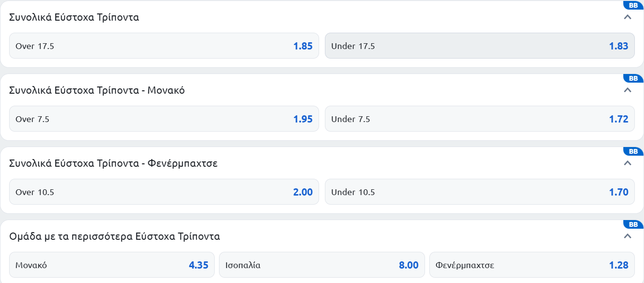Click BB badge on the Ομάδα με τα περισσότερα market
The image size is (644, 283).
[x=633, y=224]
